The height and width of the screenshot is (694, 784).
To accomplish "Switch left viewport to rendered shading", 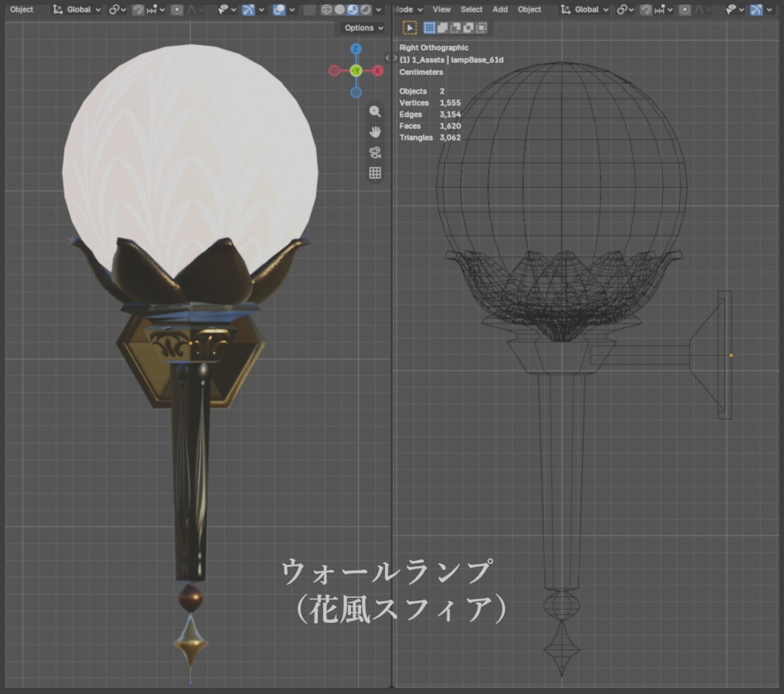I will click(x=366, y=9).
